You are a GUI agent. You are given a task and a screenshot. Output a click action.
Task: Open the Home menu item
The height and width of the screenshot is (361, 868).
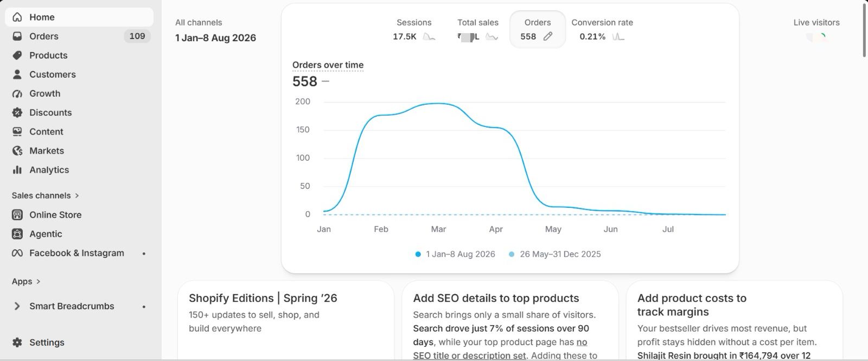click(x=79, y=17)
